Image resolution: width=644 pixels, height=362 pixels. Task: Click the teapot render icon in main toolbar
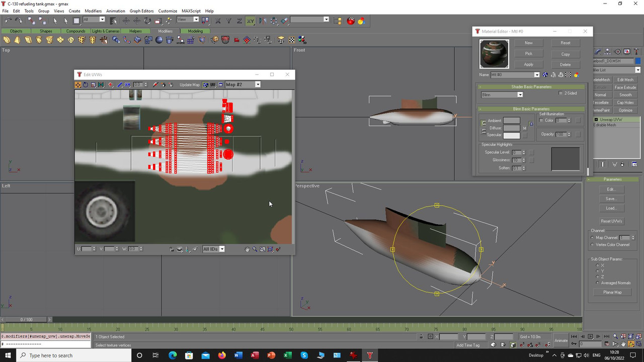click(x=351, y=21)
